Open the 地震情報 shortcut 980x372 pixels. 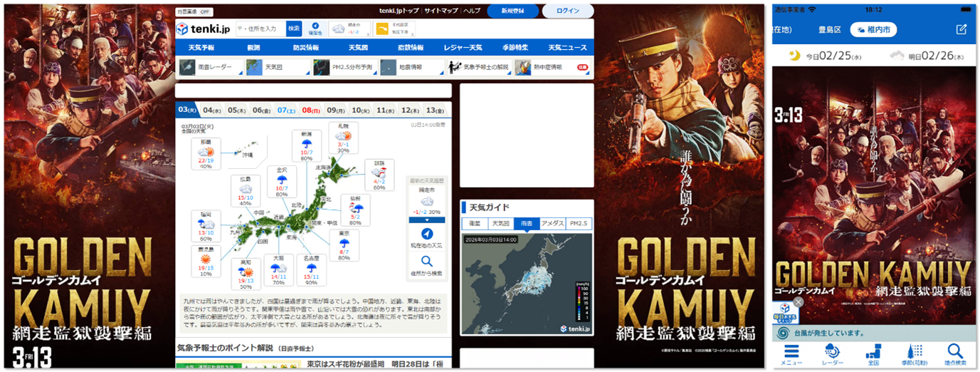[411, 67]
